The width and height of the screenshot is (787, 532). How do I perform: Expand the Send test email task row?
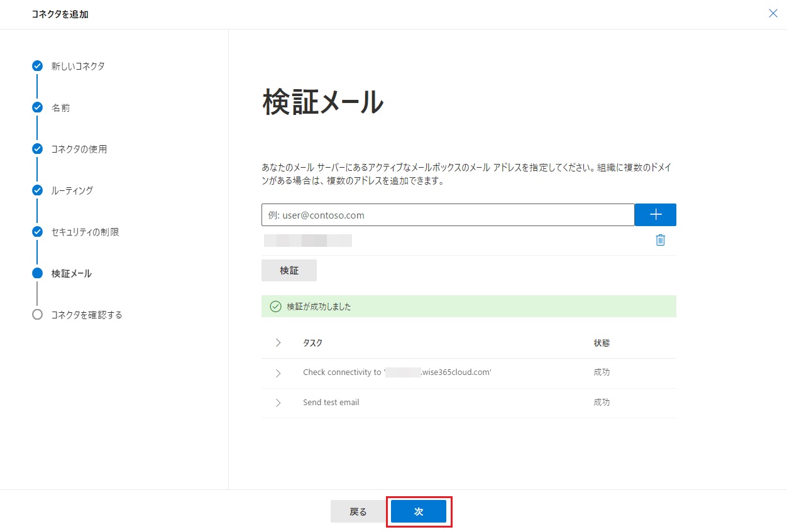(x=278, y=403)
